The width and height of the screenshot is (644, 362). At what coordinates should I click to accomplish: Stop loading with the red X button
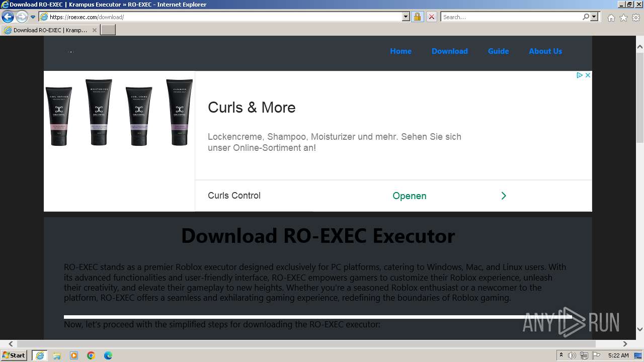click(x=431, y=17)
